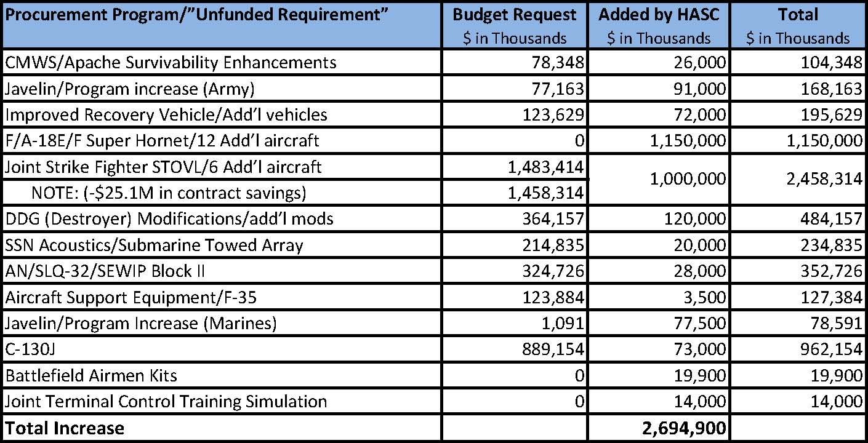Select the Javelin (Marines) added value 77,500
Screen dimensions: 868x443
pyautogui.click(x=699, y=323)
